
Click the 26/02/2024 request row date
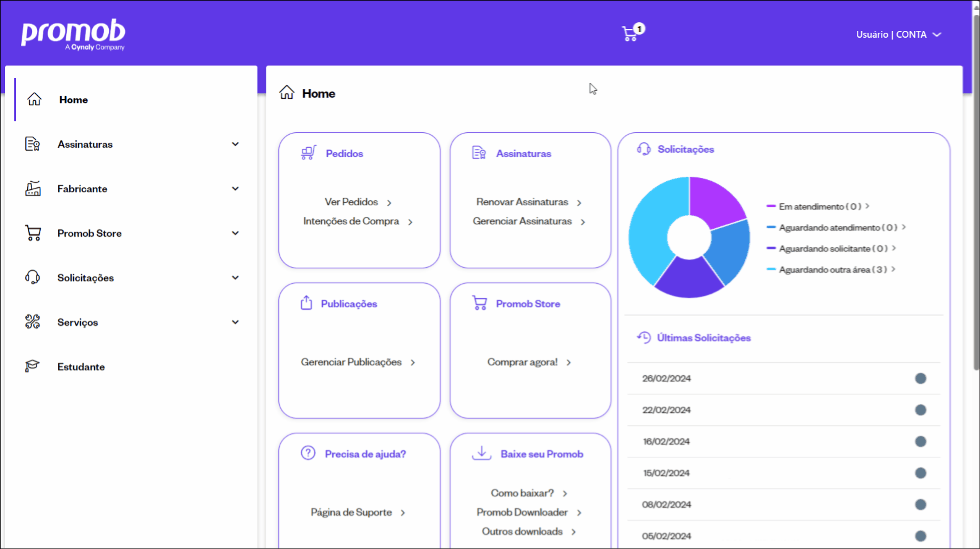tap(666, 378)
